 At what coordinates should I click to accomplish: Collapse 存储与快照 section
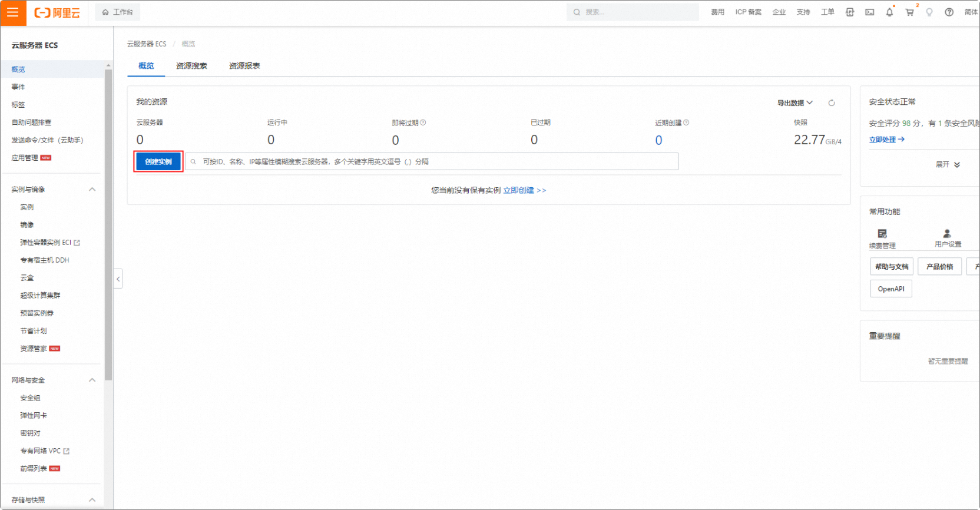pos(92,500)
